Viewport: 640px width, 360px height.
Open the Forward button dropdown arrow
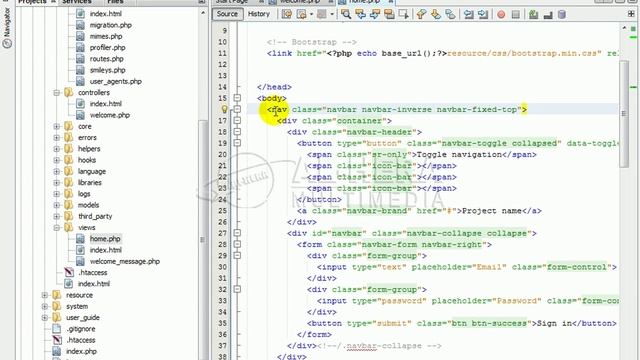[x=332, y=14]
